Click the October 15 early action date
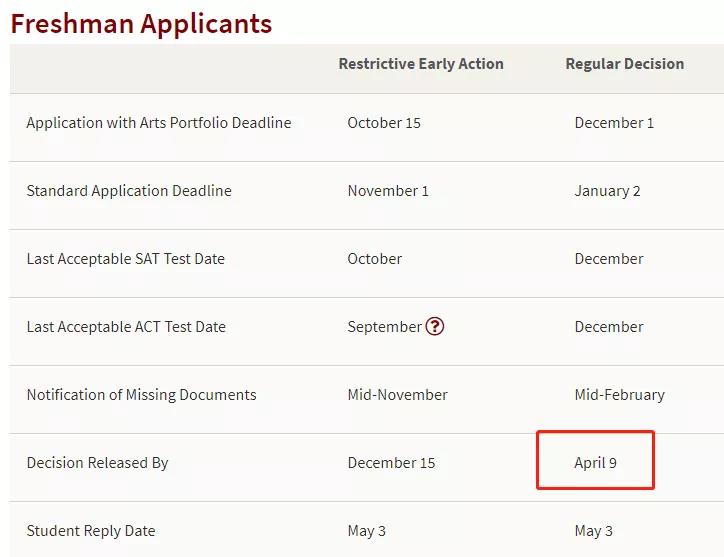 (x=384, y=123)
